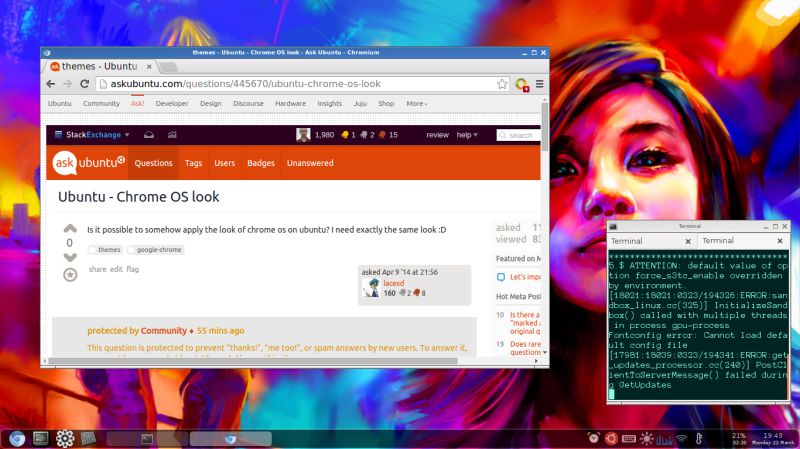Image resolution: width=800 pixels, height=449 pixels.
Task: Downvote the question
Action: point(70,257)
